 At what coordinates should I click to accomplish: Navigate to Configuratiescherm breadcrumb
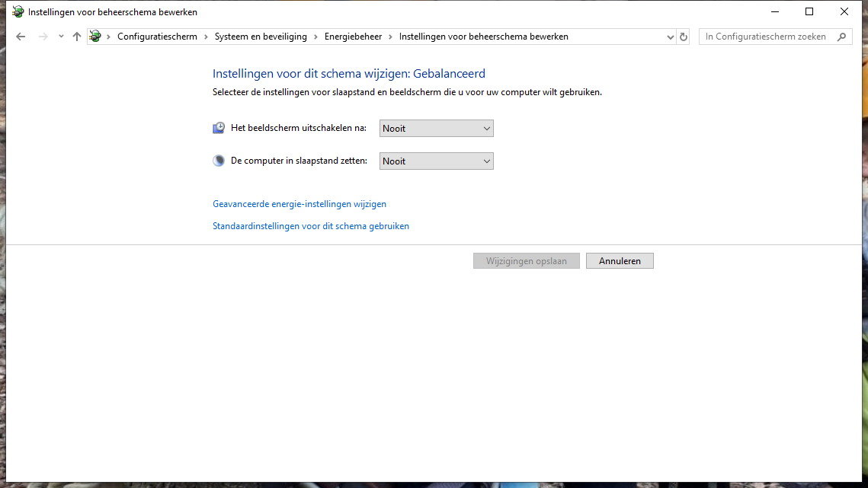(157, 37)
